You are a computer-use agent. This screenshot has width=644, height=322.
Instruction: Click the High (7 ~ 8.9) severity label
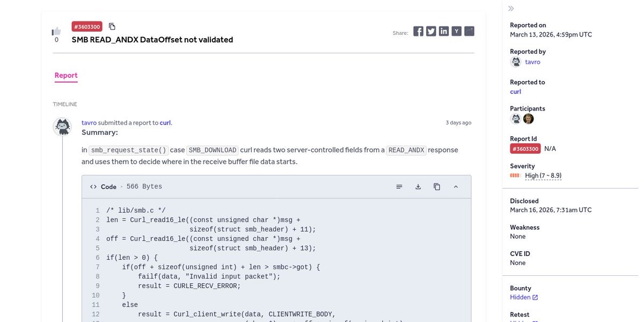pyautogui.click(x=543, y=175)
